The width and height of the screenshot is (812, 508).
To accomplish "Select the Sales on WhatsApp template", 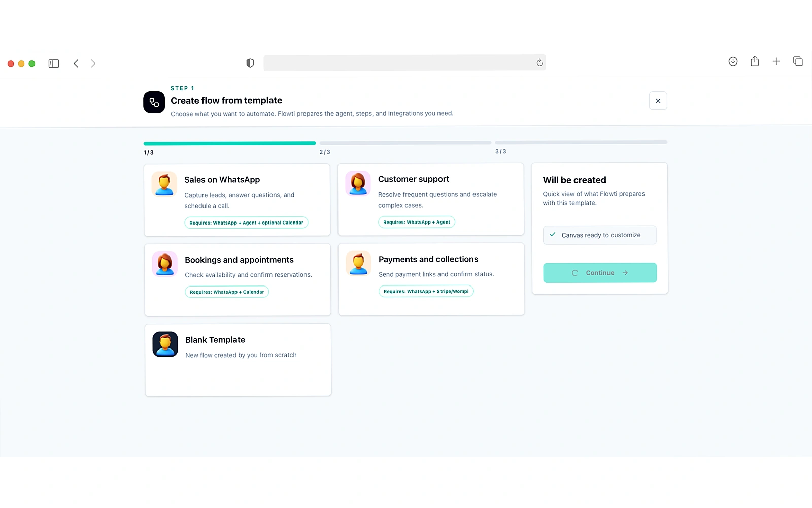I will 237,200.
